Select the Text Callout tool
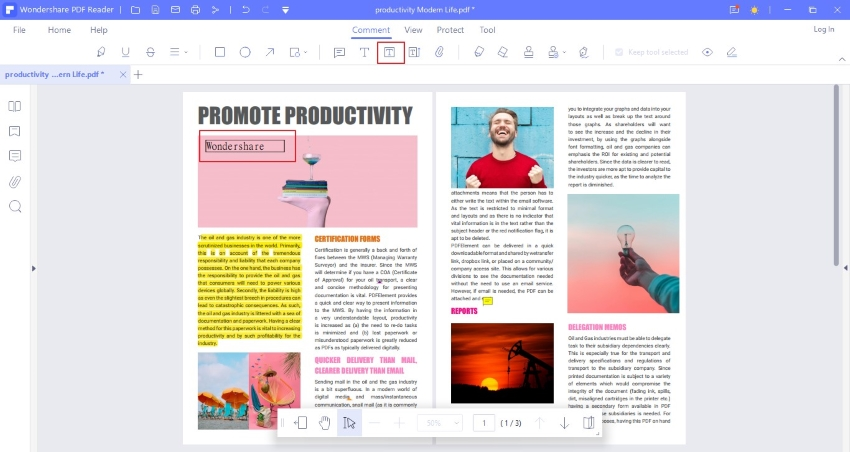The height and width of the screenshot is (452, 850). [414, 52]
